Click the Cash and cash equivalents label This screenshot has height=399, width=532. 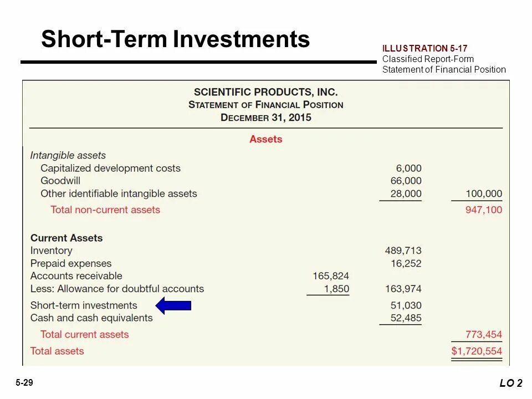pos(91,318)
